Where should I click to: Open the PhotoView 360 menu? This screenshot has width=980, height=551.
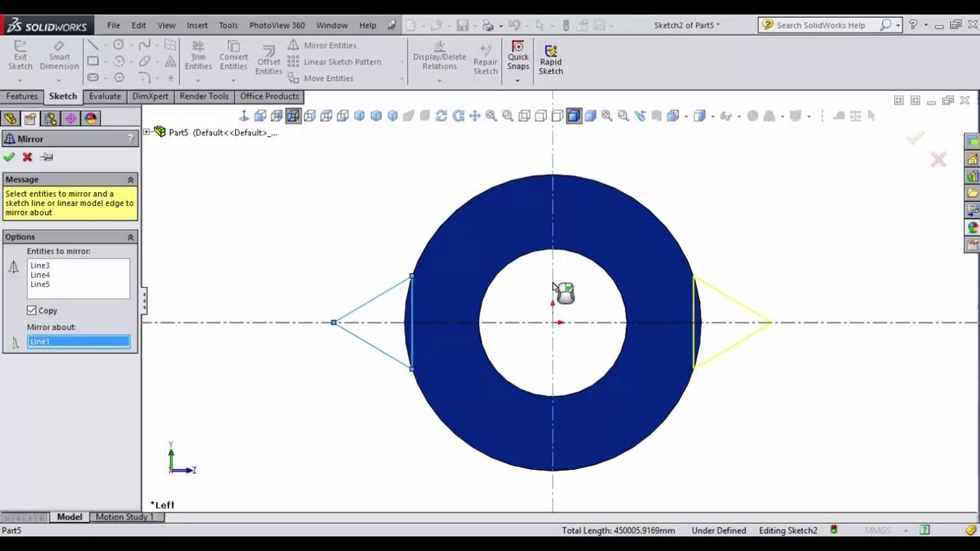[x=277, y=25]
